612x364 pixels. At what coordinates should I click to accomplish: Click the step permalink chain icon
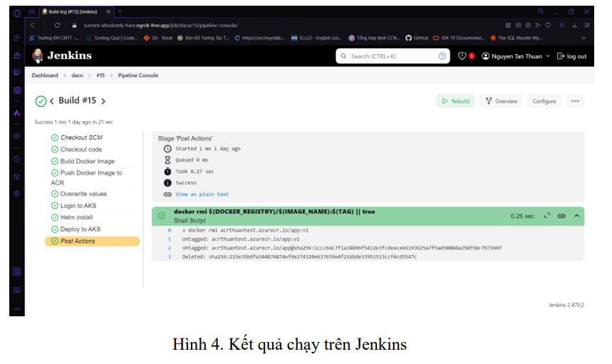[x=561, y=216]
